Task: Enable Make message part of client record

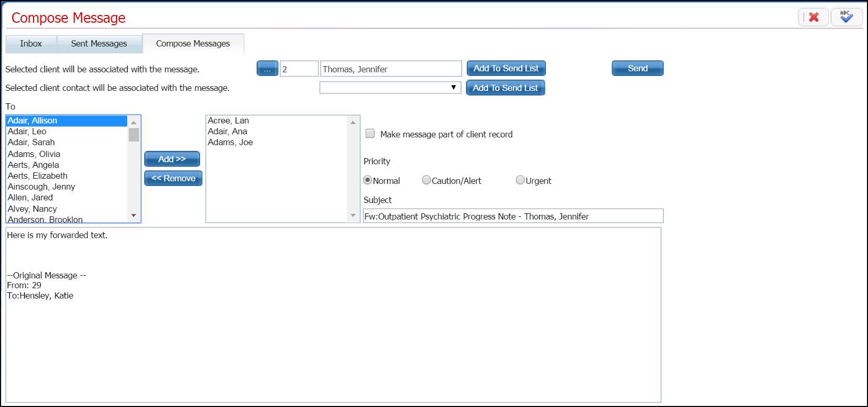Action: click(x=370, y=134)
